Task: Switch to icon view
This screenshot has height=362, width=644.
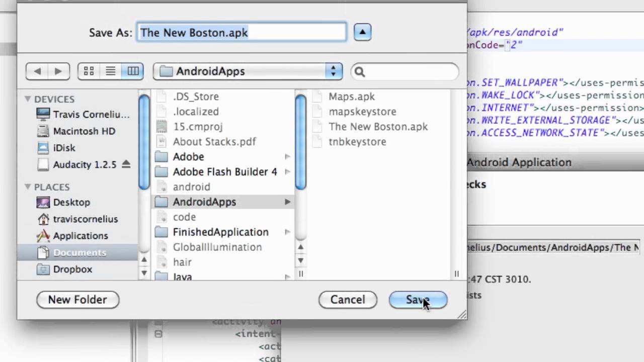Action: pyautogui.click(x=89, y=71)
